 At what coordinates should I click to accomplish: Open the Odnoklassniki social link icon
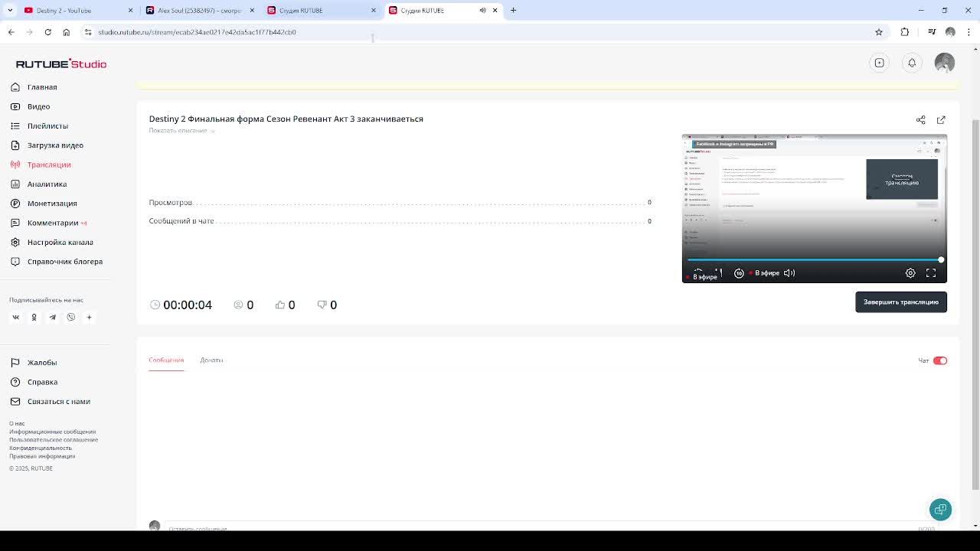pyautogui.click(x=34, y=317)
